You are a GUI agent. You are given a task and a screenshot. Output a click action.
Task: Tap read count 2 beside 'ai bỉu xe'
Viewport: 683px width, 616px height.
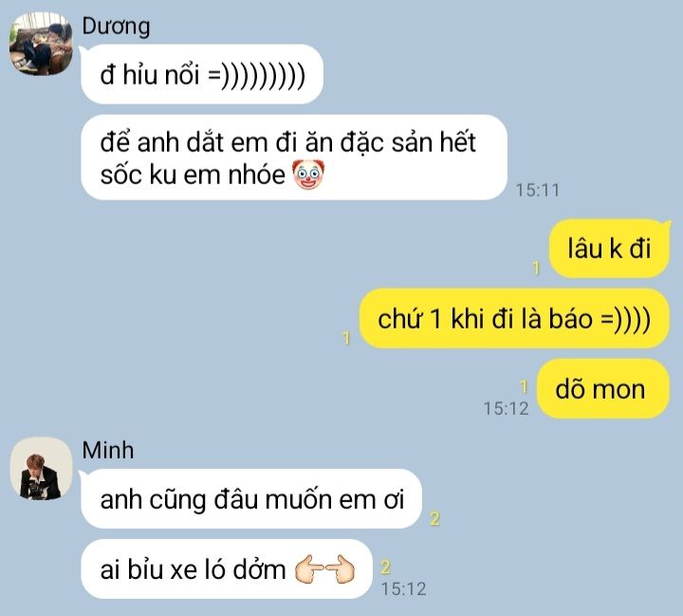[x=385, y=567]
